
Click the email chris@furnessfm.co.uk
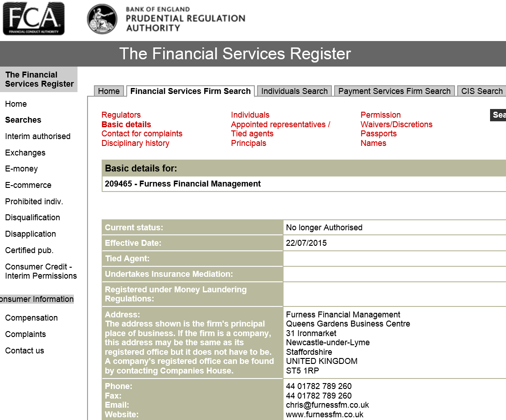tap(327, 405)
